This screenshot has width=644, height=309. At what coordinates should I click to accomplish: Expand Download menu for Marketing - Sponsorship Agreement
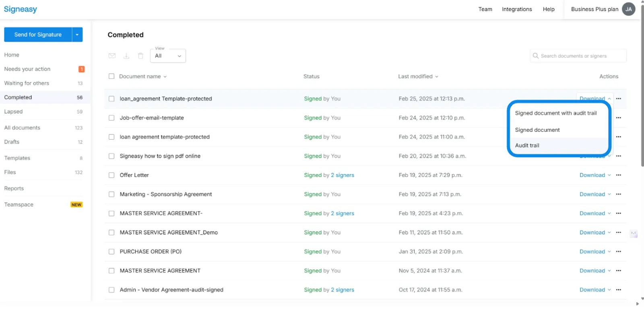click(x=595, y=194)
